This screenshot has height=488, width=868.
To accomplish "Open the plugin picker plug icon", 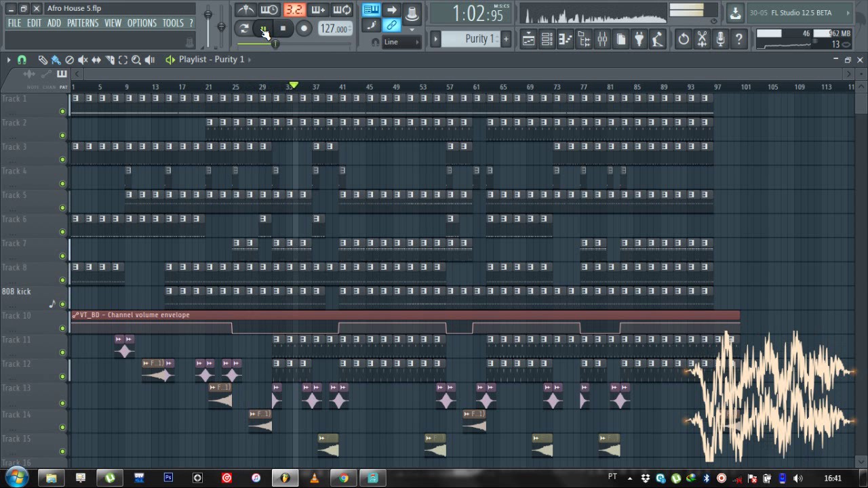I will pos(639,39).
